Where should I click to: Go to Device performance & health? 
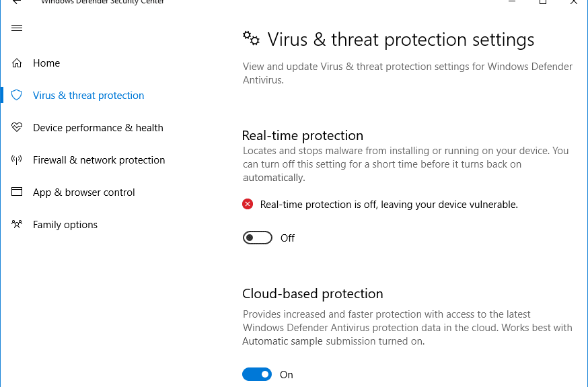98,128
